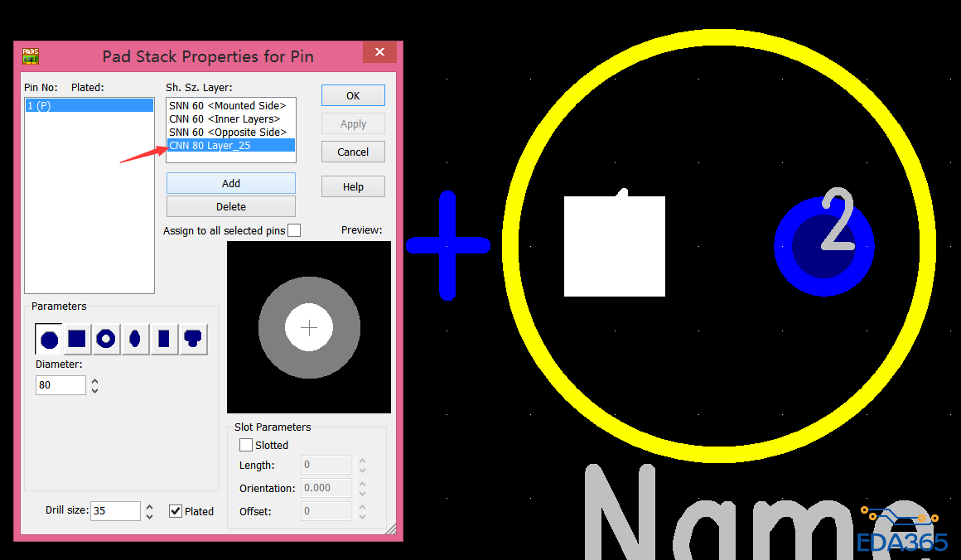The image size is (961, 560).
Task: Close the Pad Stack Properties dialog
Action: coord(379,52)
